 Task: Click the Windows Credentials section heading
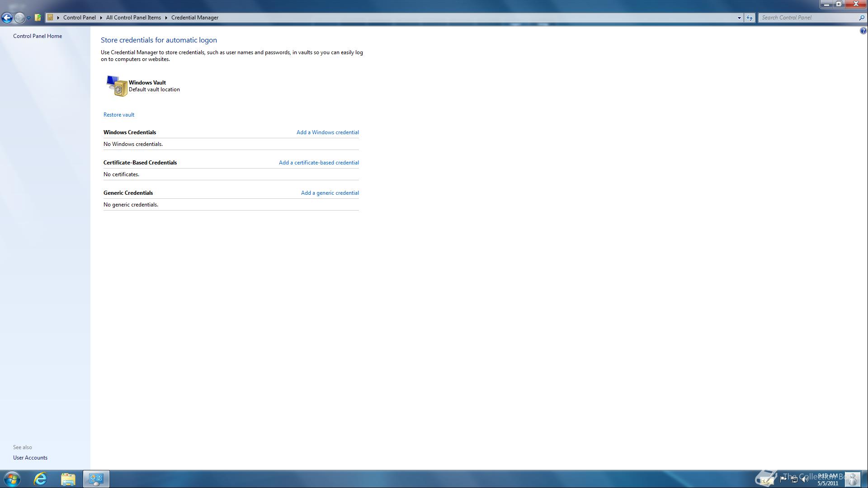click(x=130, y=132)
